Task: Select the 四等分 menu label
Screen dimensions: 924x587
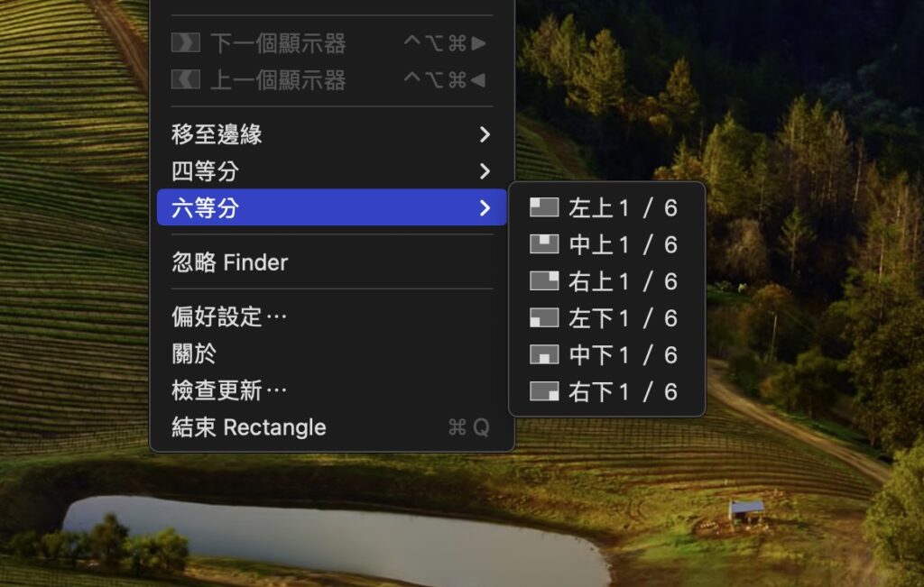Action: 205,171
